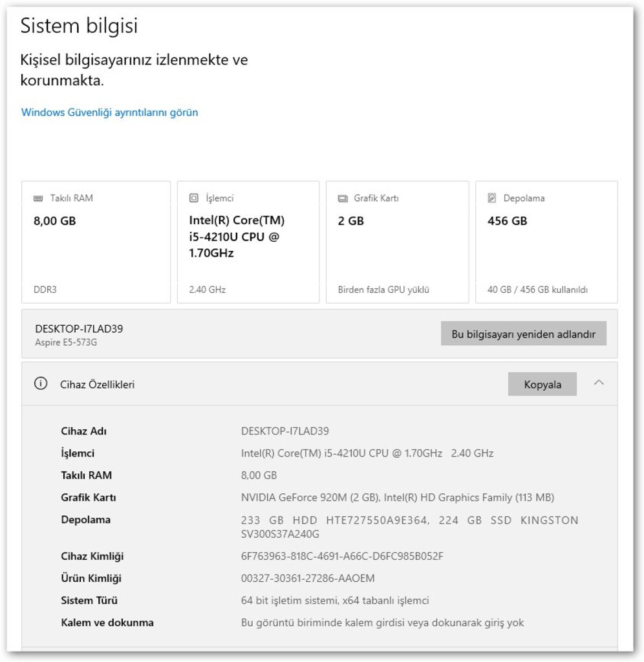Click the Aspire E5-573G model text
The image size is (644, 662).
pos(66,343)
